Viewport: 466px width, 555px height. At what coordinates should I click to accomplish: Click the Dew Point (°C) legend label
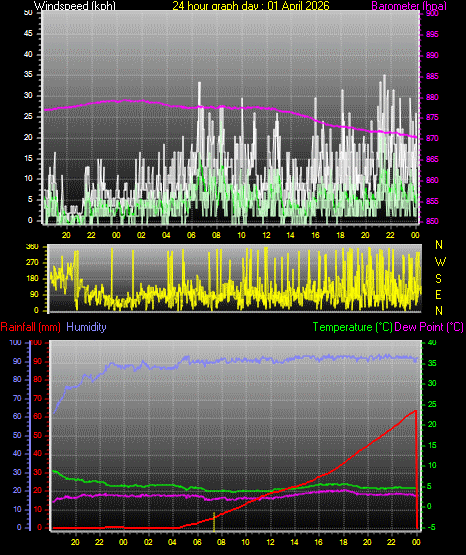tap(429, 327)
